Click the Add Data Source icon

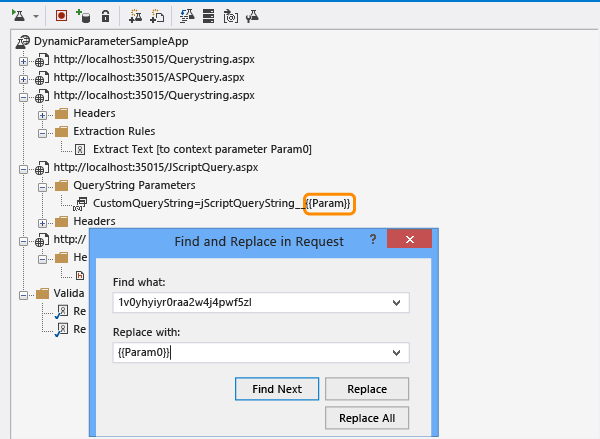[83, 16]
